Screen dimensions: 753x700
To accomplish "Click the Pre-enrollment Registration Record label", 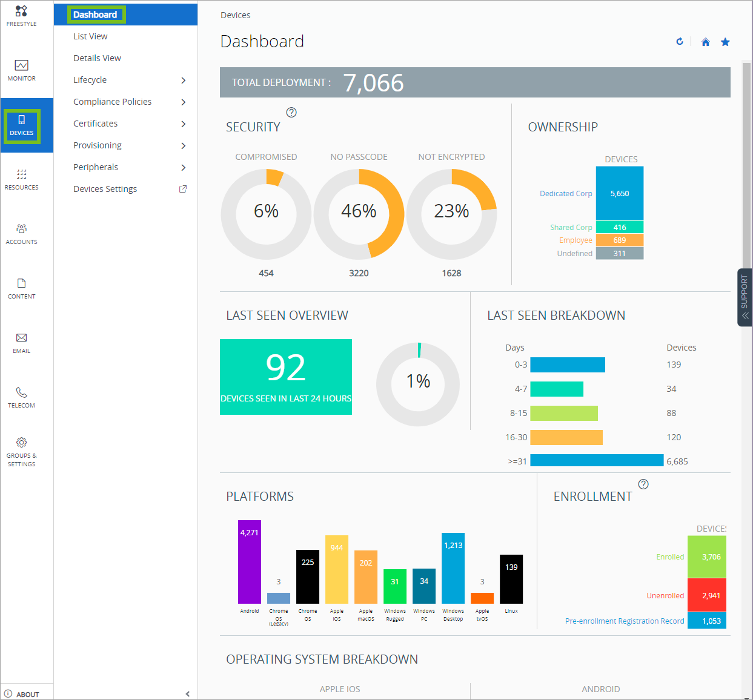I will pyautogui.click(x=625, y=621).
